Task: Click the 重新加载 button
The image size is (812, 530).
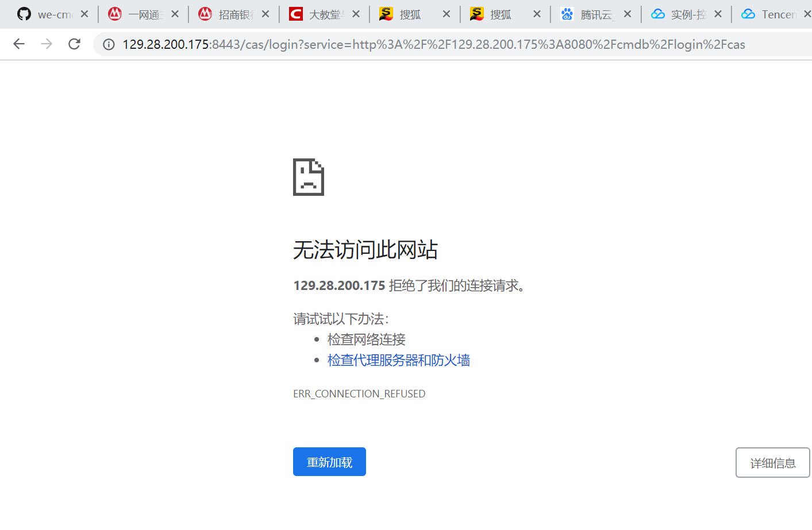Action: pyautogui.click(x=329, y=461)
